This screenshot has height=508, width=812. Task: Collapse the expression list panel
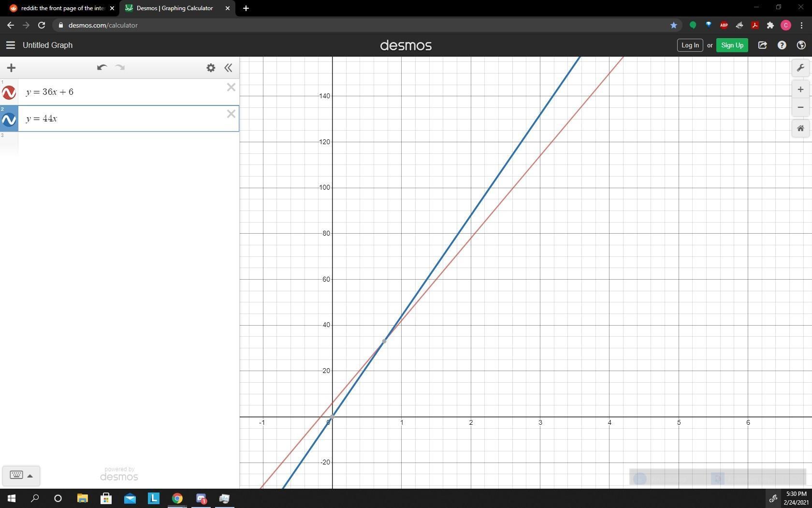[x=228, y=68]
